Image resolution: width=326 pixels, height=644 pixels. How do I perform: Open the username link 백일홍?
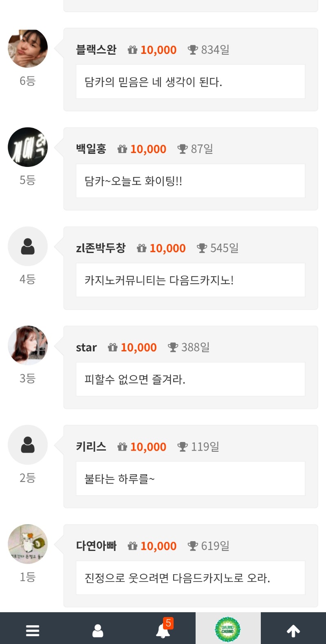[91, 149]
